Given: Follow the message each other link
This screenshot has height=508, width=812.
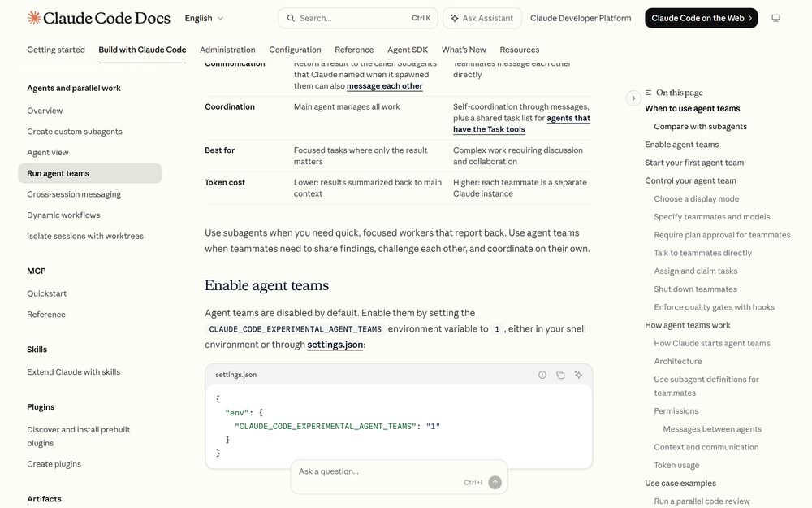Looking at the screenshot, I should pyautogui.click(x=385, y=86).
